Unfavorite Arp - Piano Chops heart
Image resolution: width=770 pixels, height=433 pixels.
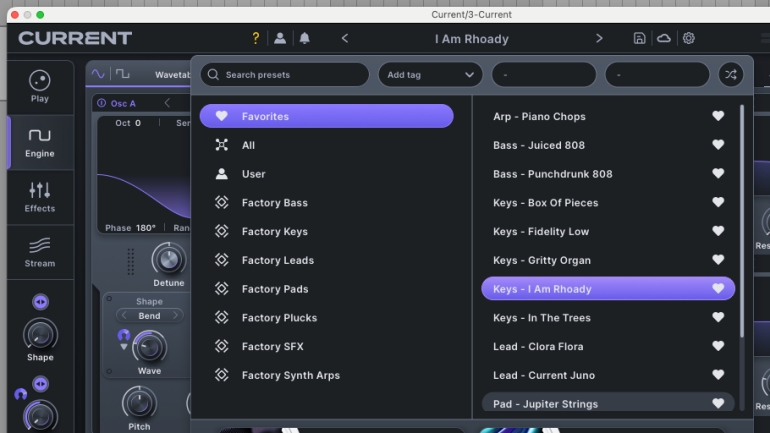click(x=718, y=116)
